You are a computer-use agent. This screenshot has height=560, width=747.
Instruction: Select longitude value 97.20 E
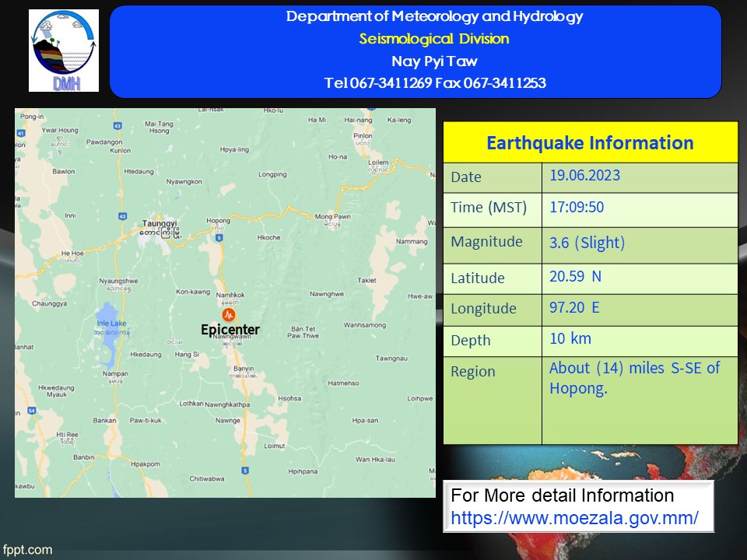tap(574, 308)
